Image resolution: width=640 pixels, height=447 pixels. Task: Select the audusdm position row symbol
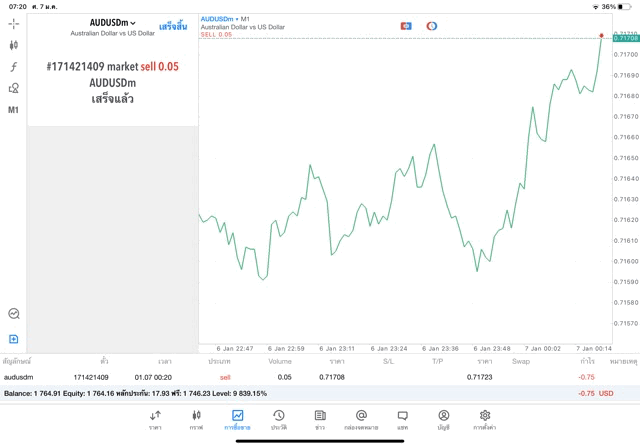pyautogui.click(x=19, y=377)
